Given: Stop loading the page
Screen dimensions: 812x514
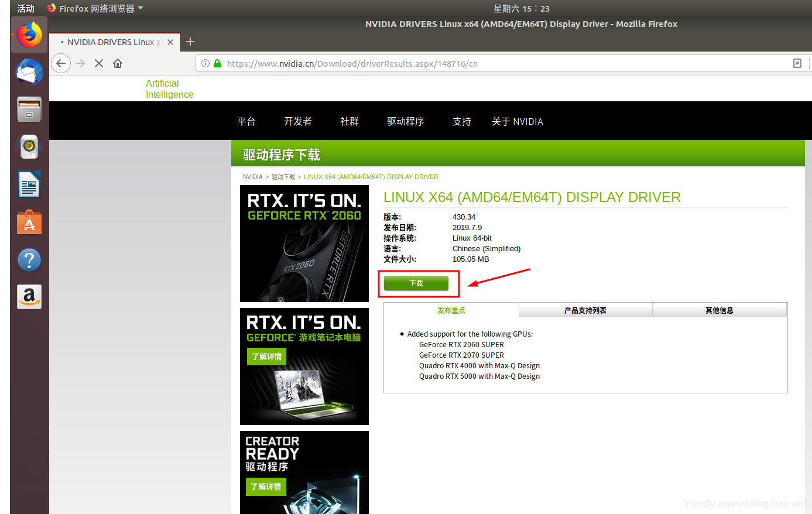Looking at the screenshot, I should pyautogui.click(x=99, y=63).
